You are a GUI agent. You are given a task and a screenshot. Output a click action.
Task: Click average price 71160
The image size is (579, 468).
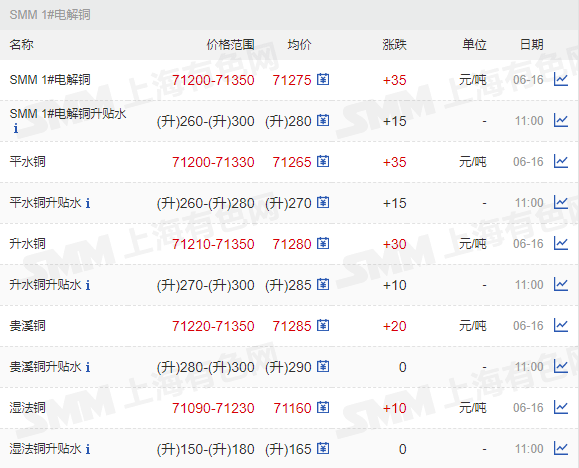point(292,408)
